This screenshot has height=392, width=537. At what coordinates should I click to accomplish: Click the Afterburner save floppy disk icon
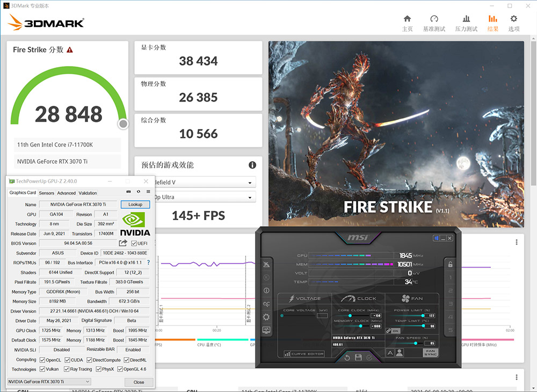tap(358, 358)
